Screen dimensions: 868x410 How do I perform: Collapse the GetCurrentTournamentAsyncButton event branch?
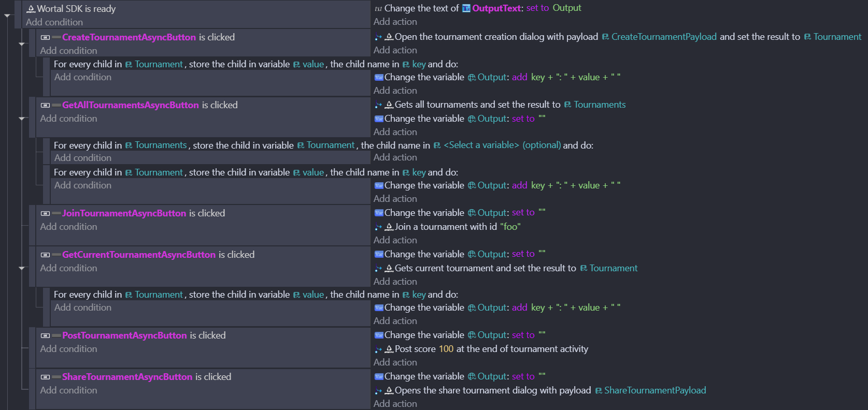click(x=22, y=268)
